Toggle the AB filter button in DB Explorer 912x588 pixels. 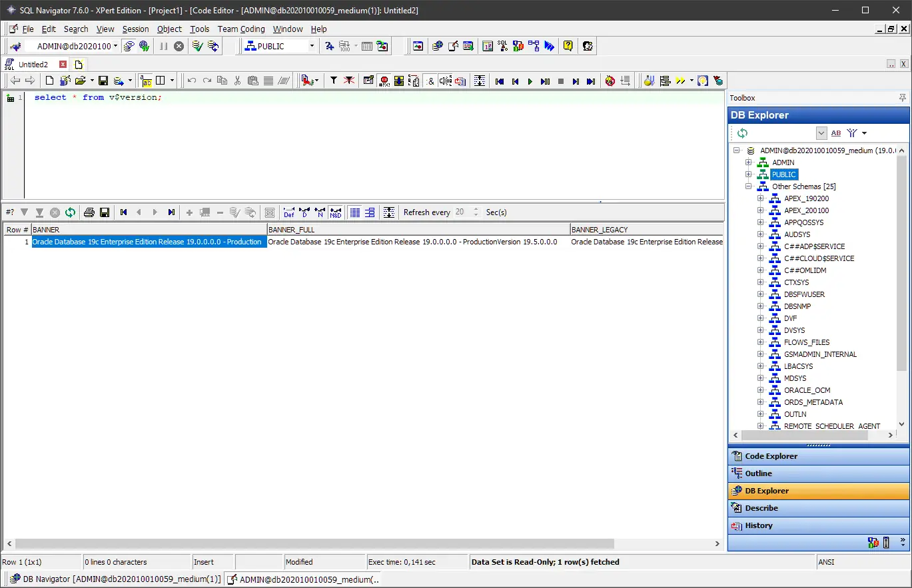[836, 133]
